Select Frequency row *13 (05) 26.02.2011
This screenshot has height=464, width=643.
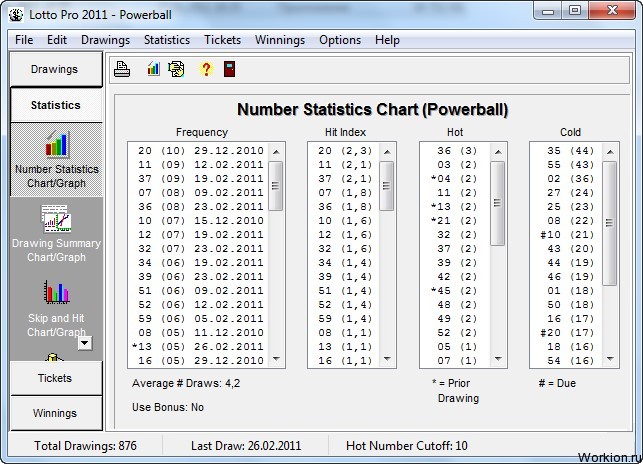tap(199, 346)
